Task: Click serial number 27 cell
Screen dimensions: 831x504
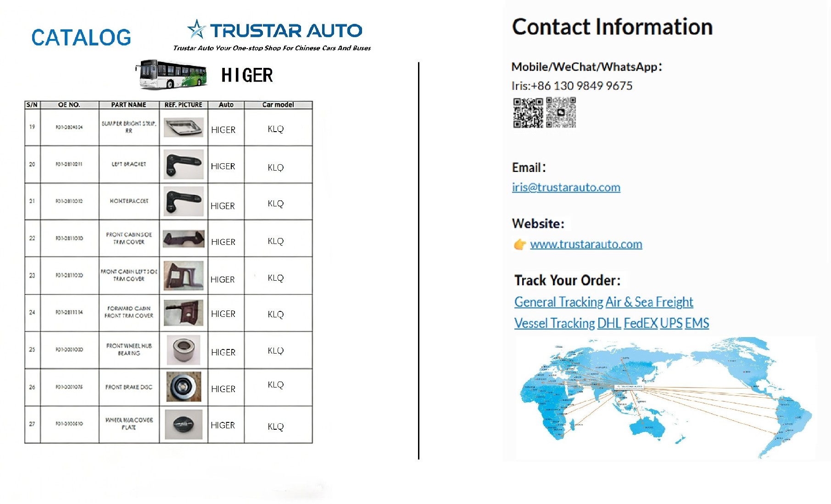Action: coord(32,424)
